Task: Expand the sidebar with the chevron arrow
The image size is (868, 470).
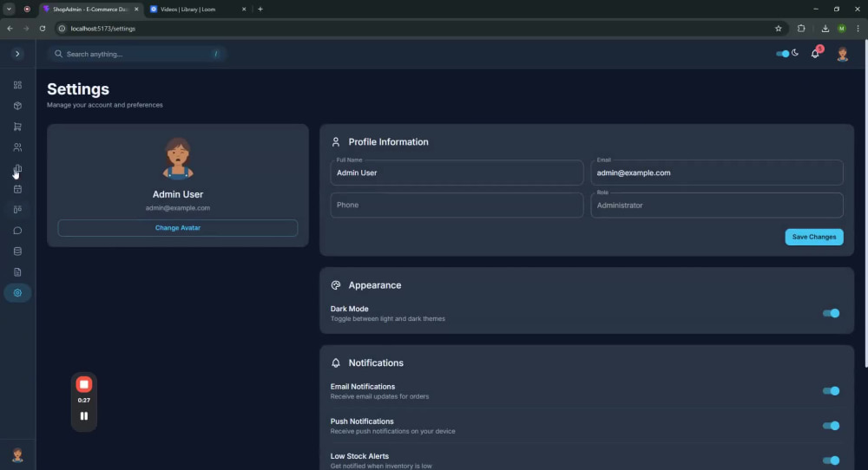Action: click(17, 54)
